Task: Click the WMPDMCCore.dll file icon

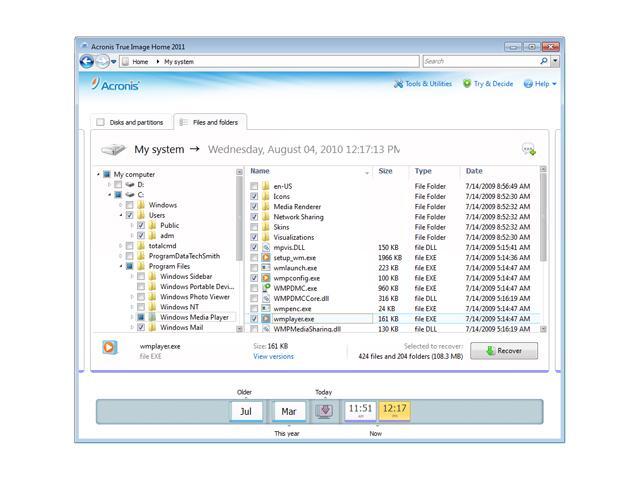Action: pyautogui.click(x=266, y=298)
